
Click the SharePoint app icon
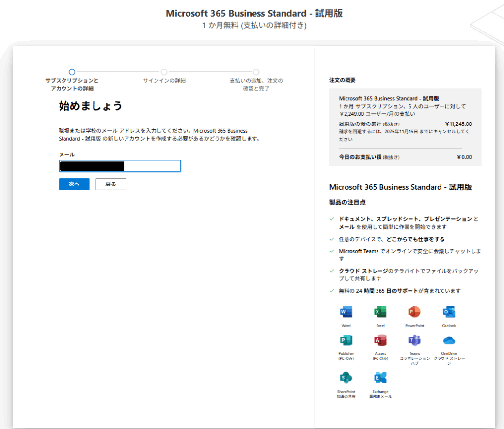346,378
